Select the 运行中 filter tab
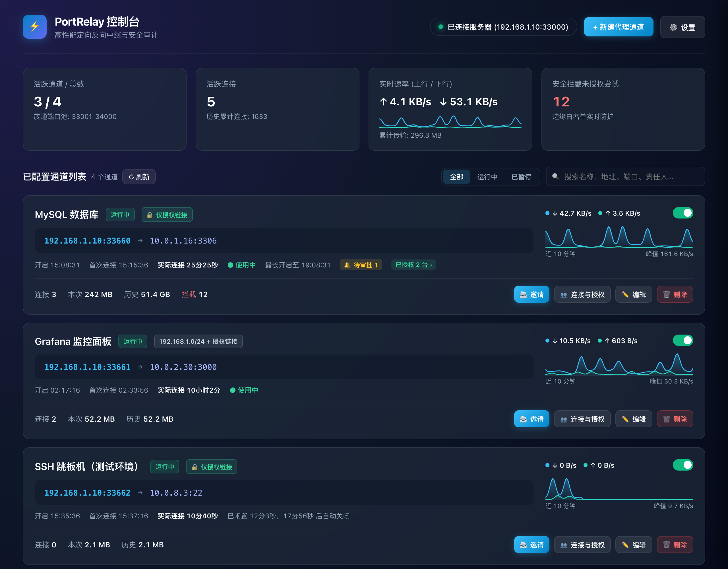 (x=487, y=177)
